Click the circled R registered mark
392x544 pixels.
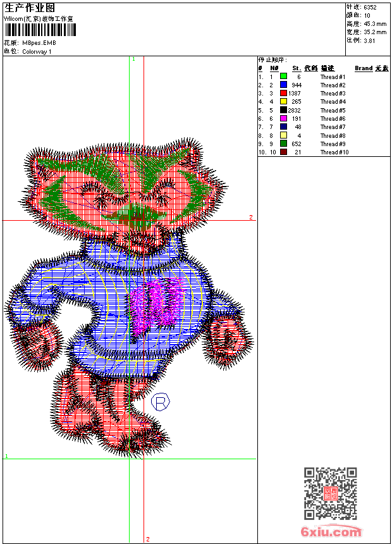point(161,402)
